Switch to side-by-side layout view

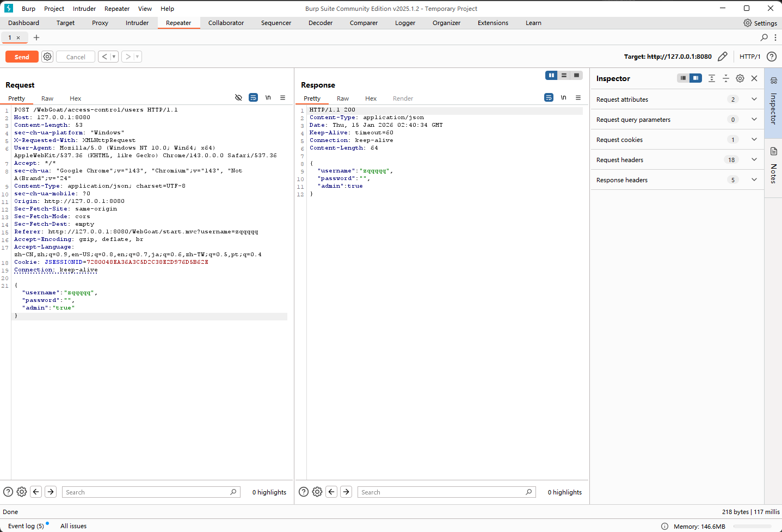pyautogui.click(x=551, y=76)
